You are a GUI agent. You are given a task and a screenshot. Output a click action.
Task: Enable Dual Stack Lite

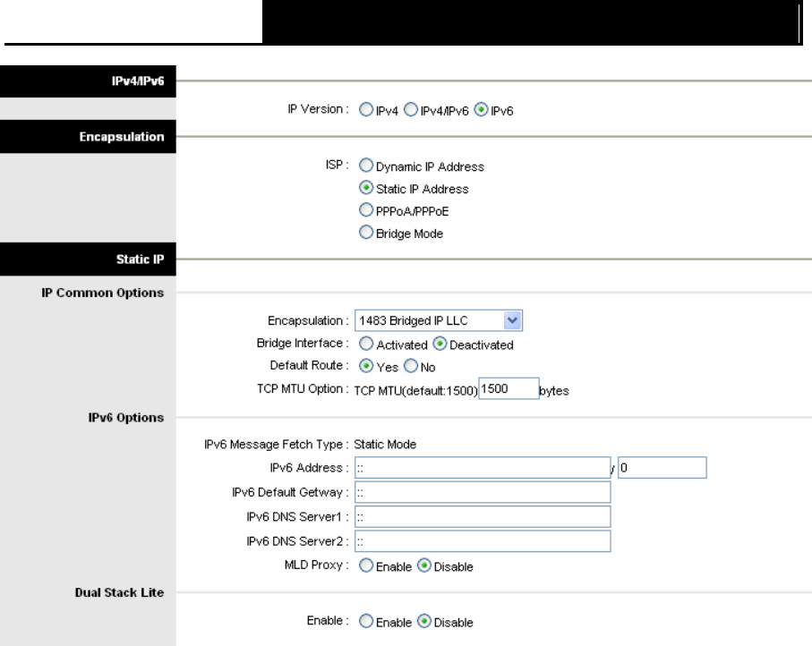tap(366, 621)
